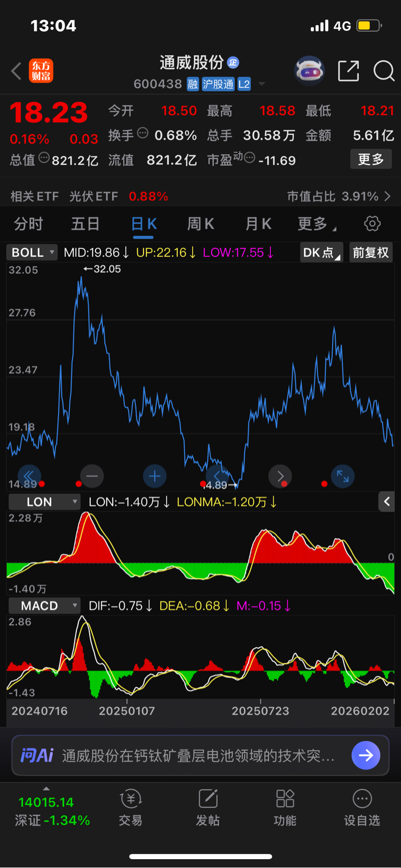Tap the 市盈 info circle icon
Screen dimensions: 401x868
click(250, 158)
